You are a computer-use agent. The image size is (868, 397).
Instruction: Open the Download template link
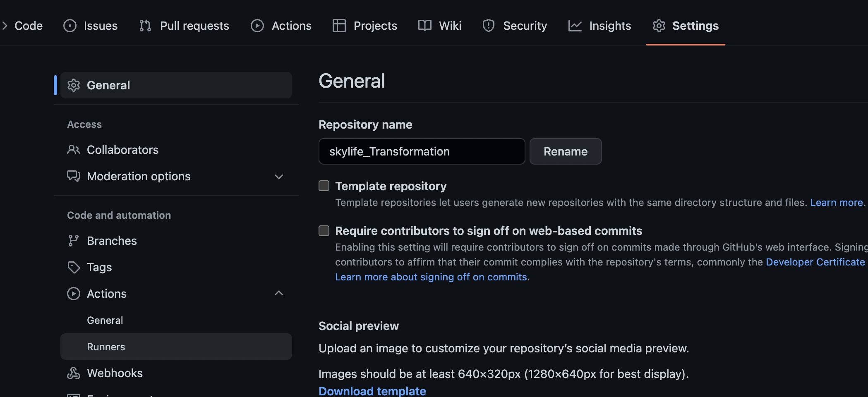click(372, 391)
